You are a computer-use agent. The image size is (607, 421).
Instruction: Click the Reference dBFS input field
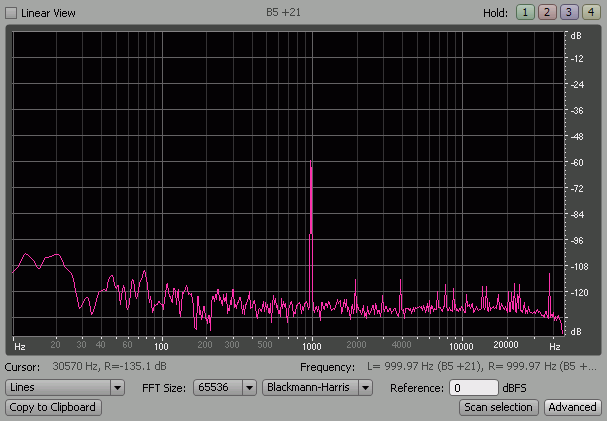point(473,388)
